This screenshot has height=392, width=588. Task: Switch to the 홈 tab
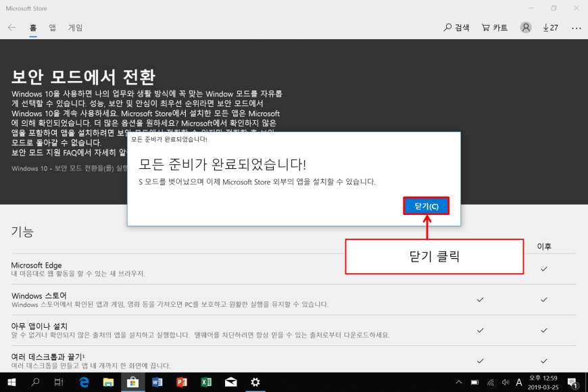coord(33,28)
